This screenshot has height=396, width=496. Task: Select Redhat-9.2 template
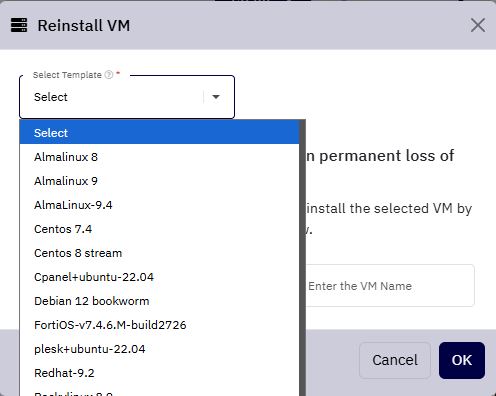pos(159,373)
